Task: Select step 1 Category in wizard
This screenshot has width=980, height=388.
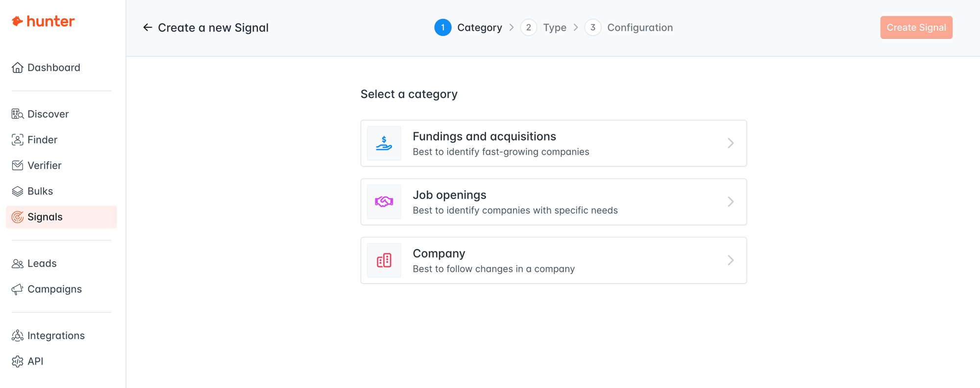Action: (468, 27)
